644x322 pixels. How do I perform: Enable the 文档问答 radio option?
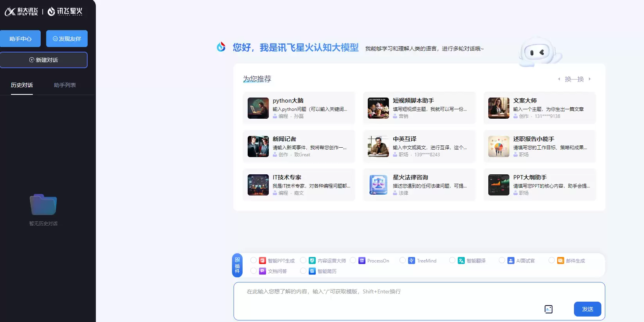[x=254, y=271]
